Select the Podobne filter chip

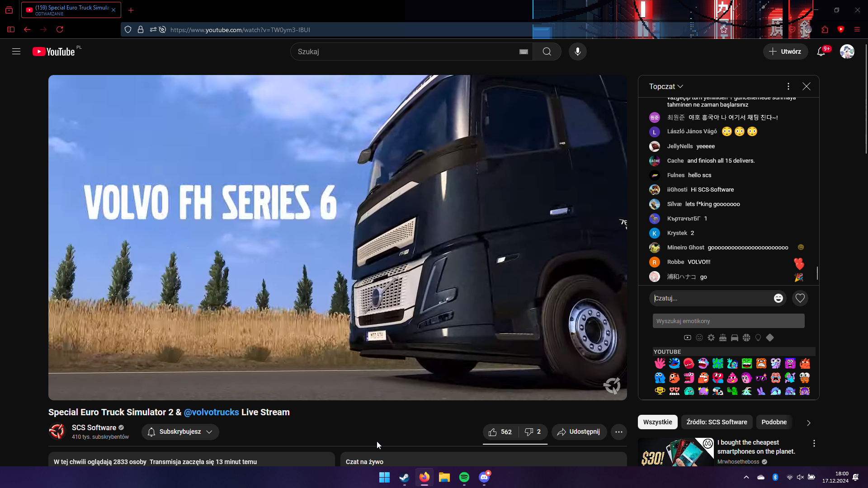[x=774, y=422]
